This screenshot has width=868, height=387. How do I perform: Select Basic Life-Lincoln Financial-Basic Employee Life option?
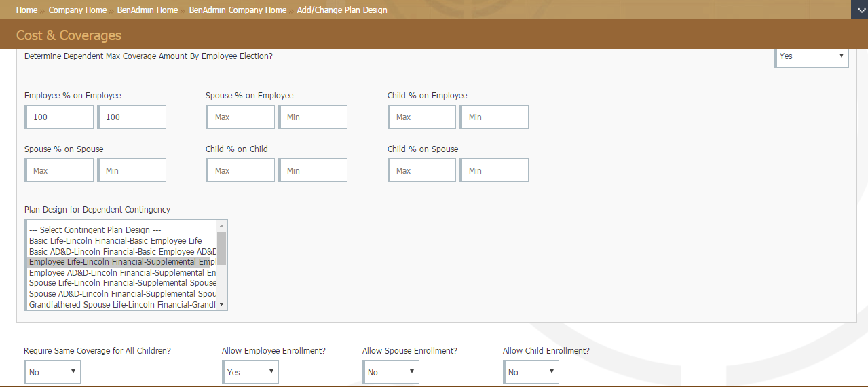coord(115,241)
